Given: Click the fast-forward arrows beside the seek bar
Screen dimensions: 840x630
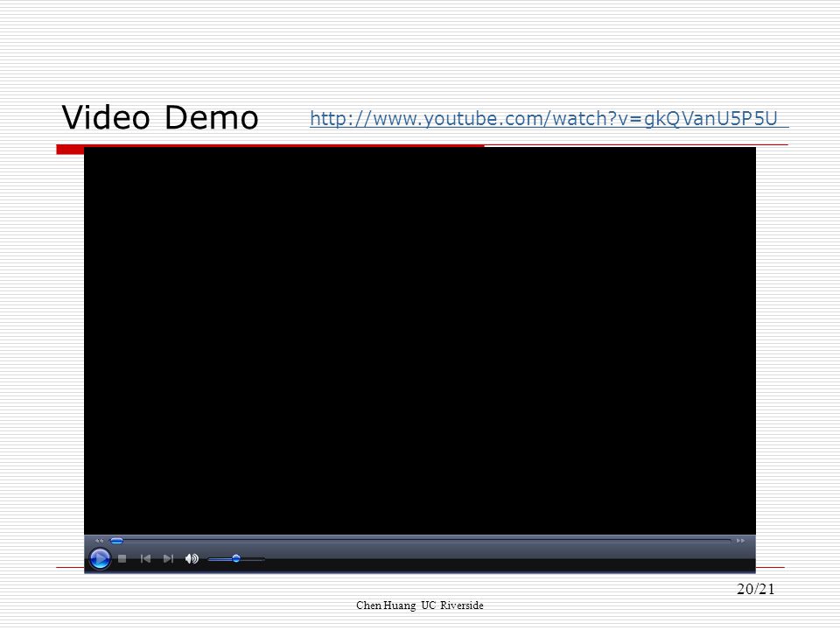Looking at the screenshot, I should (740, 541).
